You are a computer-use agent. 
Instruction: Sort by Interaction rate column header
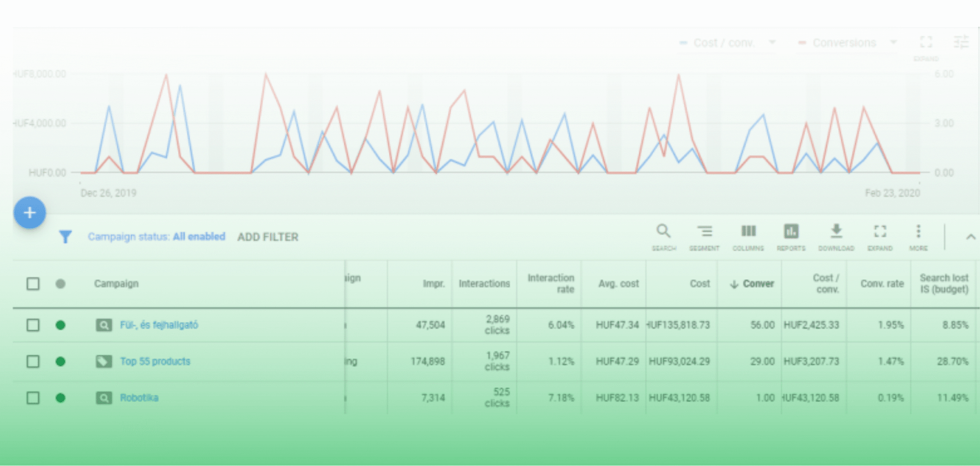pos(551,284)
